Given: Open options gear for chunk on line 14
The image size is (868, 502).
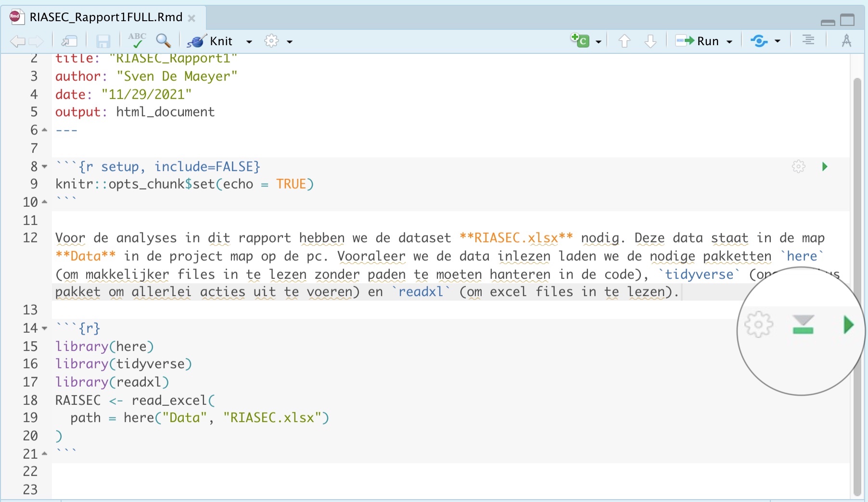Looking at the screenshot, I should (x=759, y=325).
